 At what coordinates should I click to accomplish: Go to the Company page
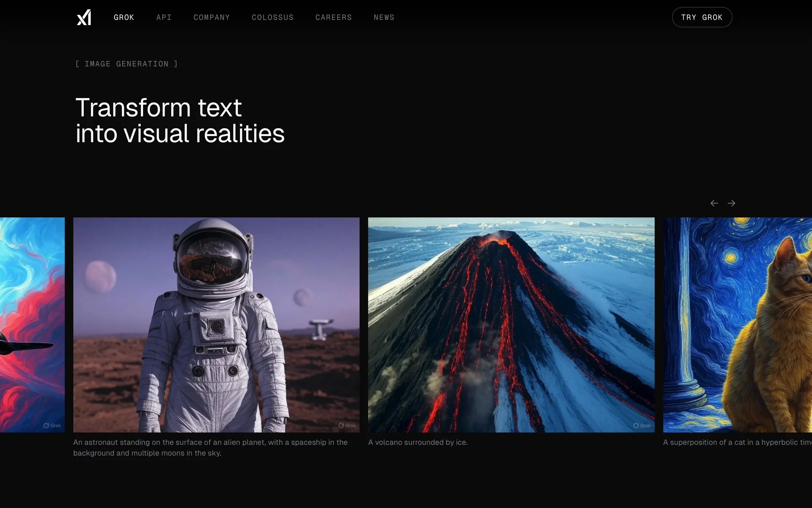(211, 17)
